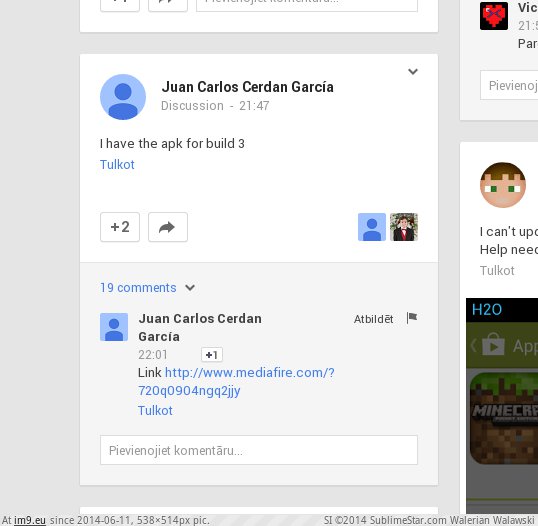Open Juan Carlos Cerdan García's large avatar
The image size is (538, 526).
tap(123, 97)
